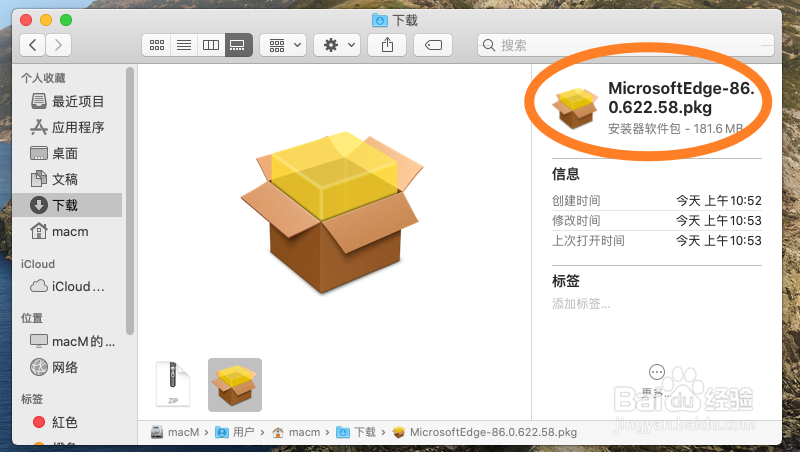The image size is (800, 452).
Task: Click the 修改时间 row label
Action: [x=576, y=220]
